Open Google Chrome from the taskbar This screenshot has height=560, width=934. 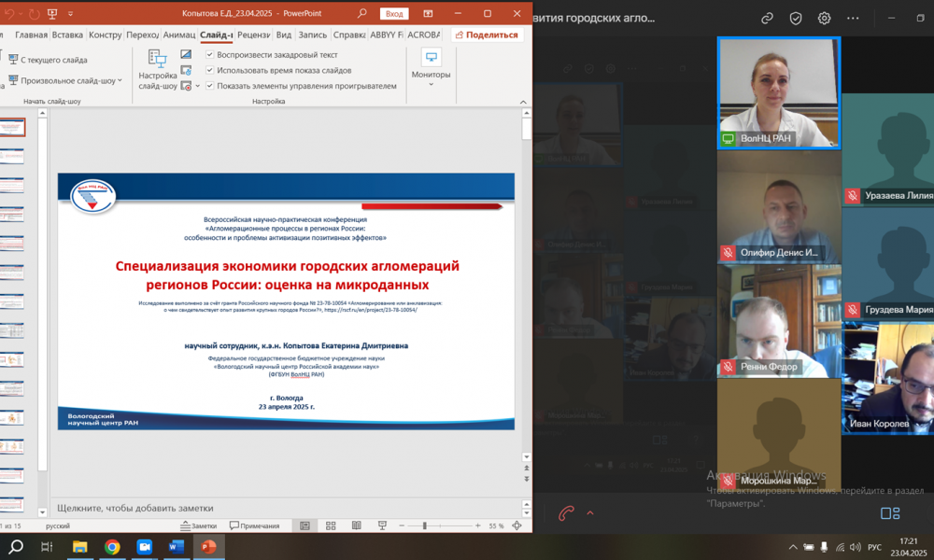point(112,546)
